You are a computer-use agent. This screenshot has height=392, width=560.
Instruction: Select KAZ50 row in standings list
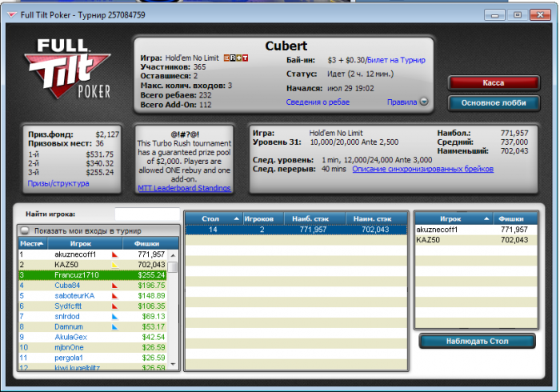tap(93, 265)
